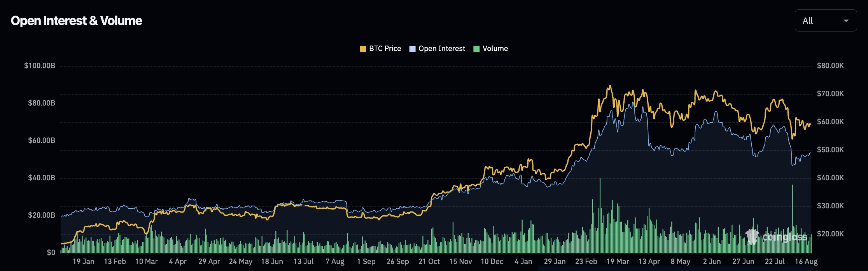This screenshot has width=868, height=271.
Task: Select the 19 Mar date axis label
Action: pos(618,262)
